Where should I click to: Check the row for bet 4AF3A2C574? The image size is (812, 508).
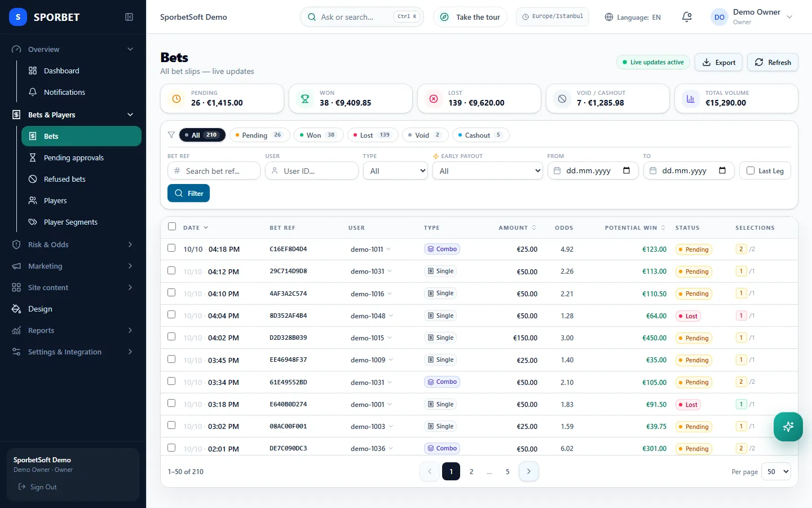tap(171, 292)
